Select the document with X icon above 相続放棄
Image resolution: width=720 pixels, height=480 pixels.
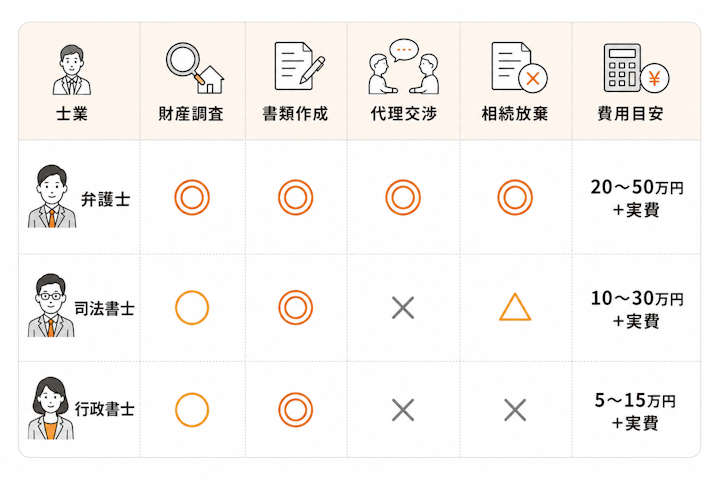pos(519,67)
